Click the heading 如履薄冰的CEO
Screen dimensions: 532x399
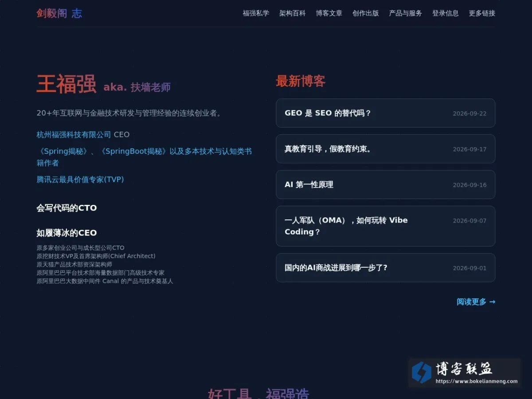point(66,233)
